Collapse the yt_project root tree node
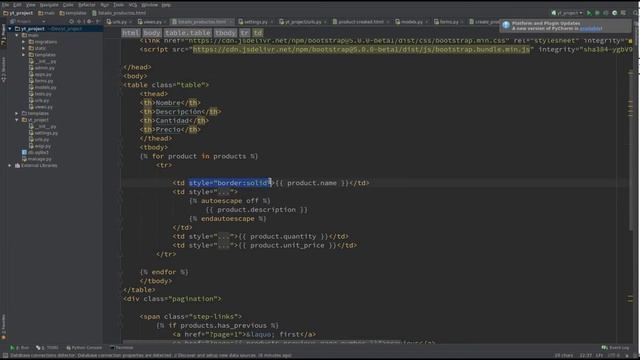This screenshot has width=640, height=360. pos(10,29)
